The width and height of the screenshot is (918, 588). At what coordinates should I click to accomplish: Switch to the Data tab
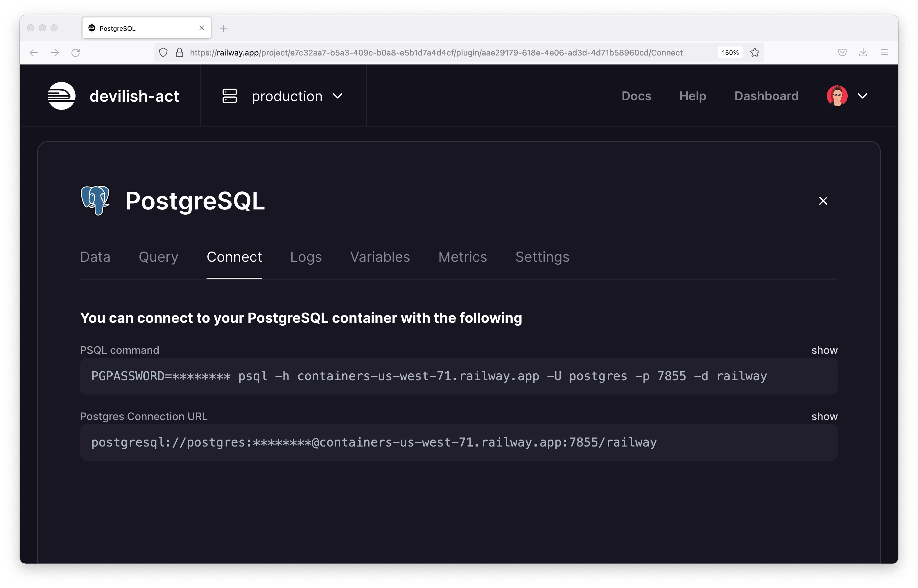(x=95, y=257)
